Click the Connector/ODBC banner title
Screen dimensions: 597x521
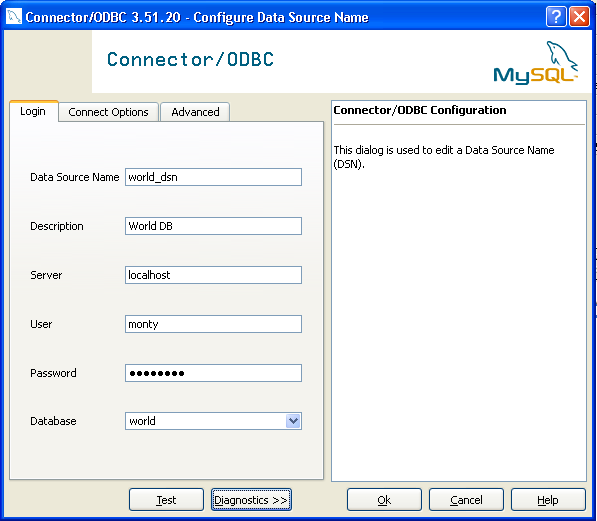tap(190, 59)
